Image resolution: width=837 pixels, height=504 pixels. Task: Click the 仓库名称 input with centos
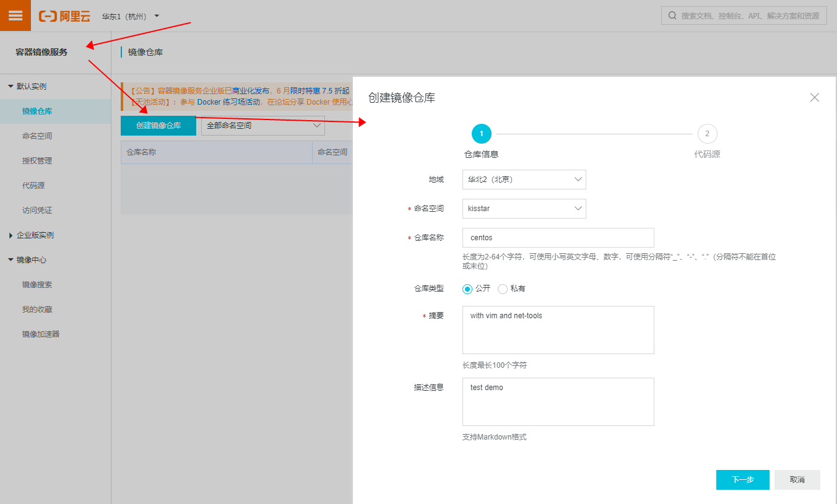(x=558, y=238)
